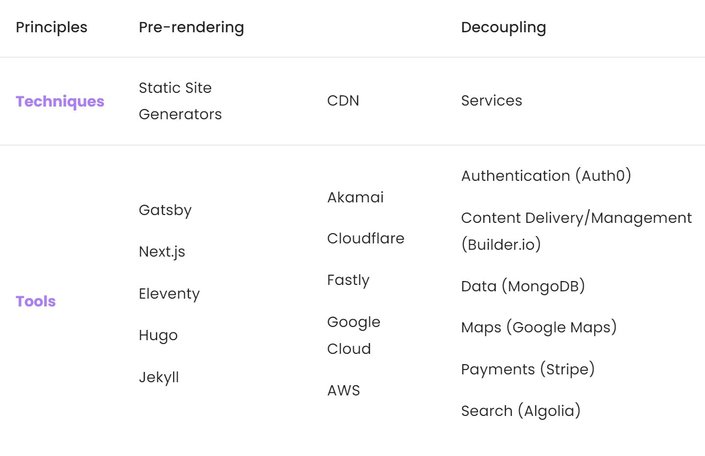Click the Fastly entry

pyautogui.click(x=348, y=280)
